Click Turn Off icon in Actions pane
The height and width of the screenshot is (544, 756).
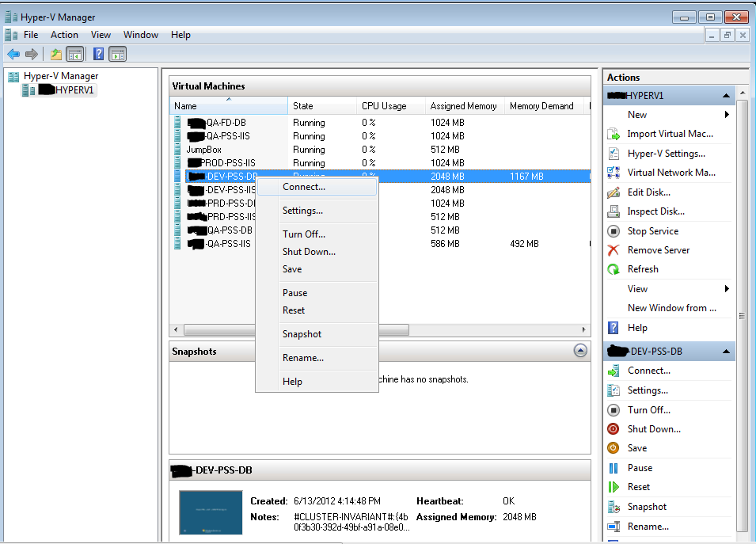(x=614, y=410)
